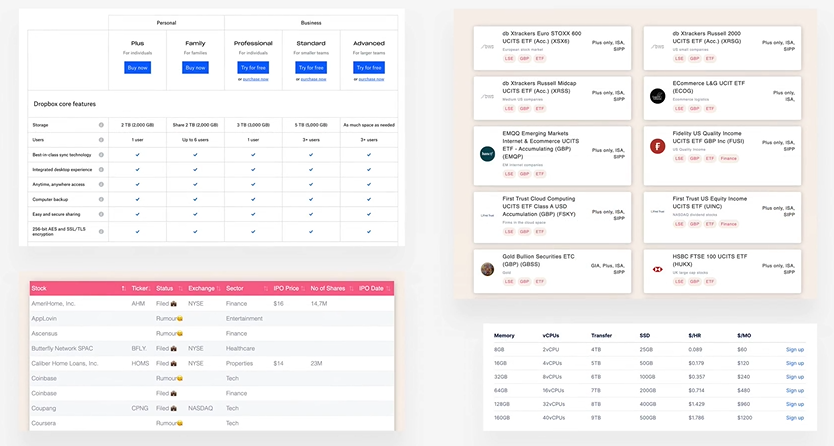
Task: Click info icon for 256-bit AES encryption
Action: tap(101, 231)
